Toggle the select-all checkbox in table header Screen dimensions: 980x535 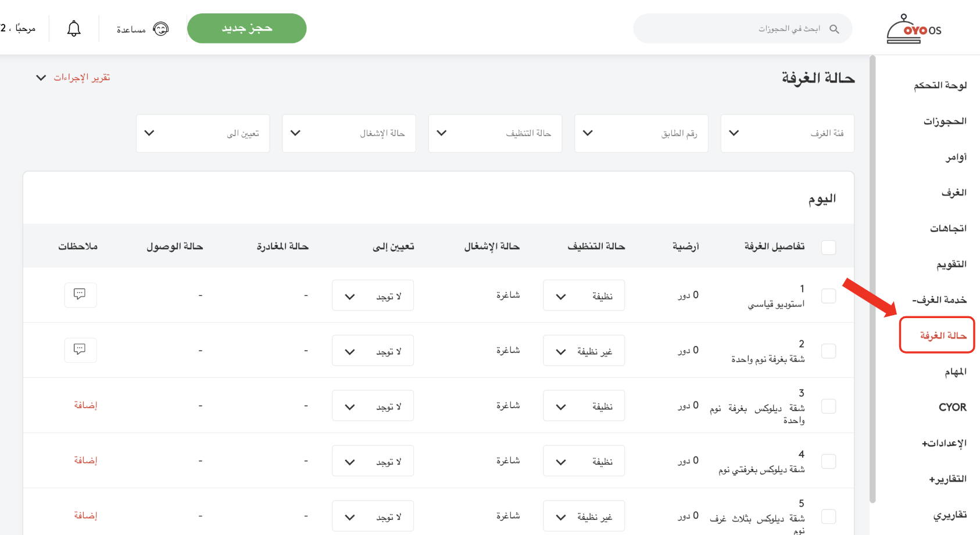pyautogui.click(x=829, y=247)
